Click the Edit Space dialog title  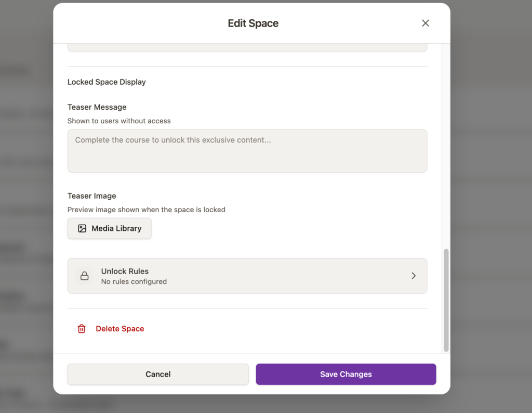[x=253, y=23]
